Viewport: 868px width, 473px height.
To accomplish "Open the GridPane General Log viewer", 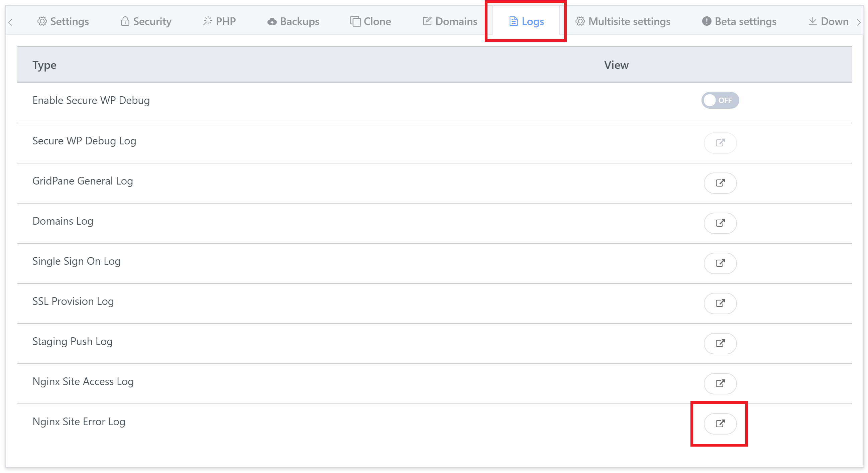I will [x=720, y=183].
